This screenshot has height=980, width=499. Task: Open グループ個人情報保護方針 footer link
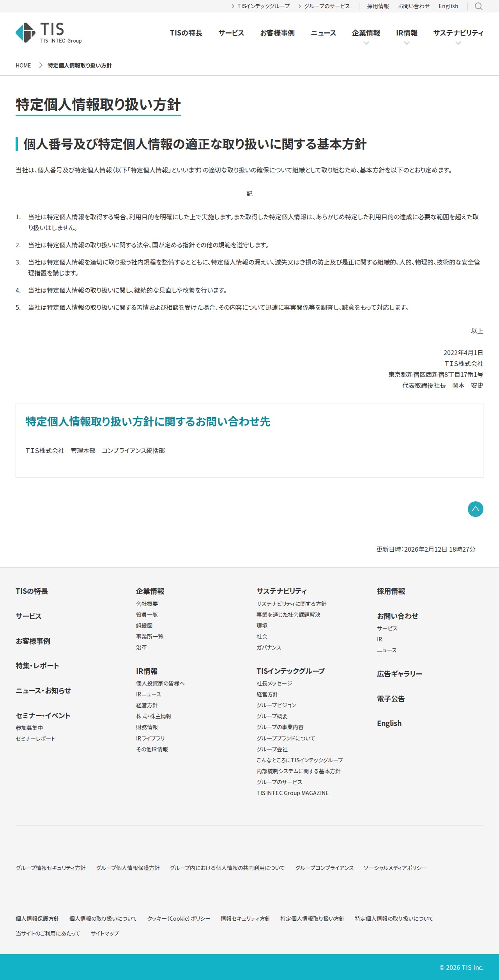128,868
